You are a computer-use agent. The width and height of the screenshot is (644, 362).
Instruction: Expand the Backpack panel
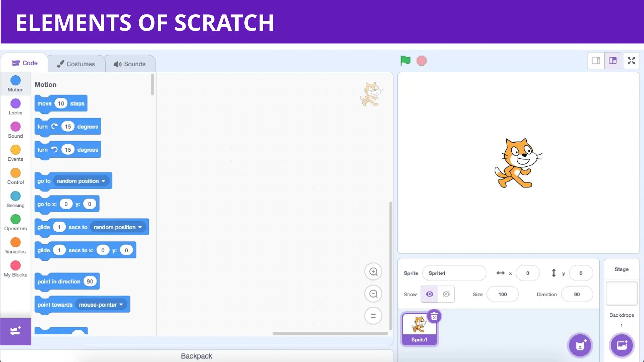(197, 356)
